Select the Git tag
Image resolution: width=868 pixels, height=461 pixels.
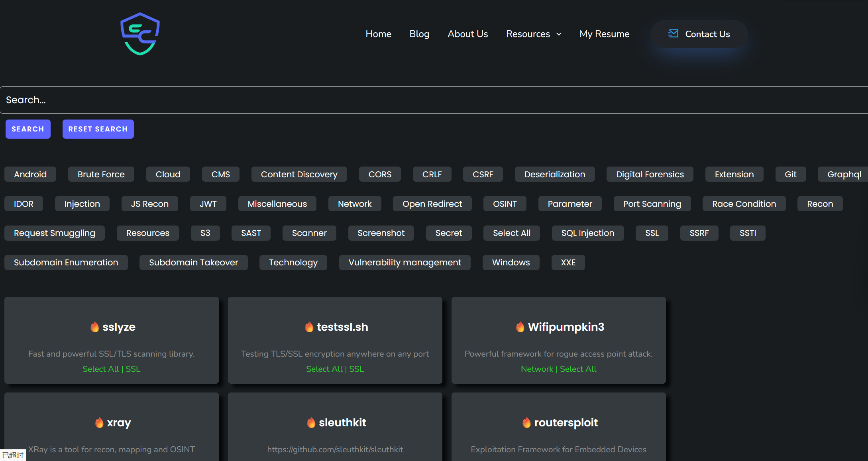(791, 174)
